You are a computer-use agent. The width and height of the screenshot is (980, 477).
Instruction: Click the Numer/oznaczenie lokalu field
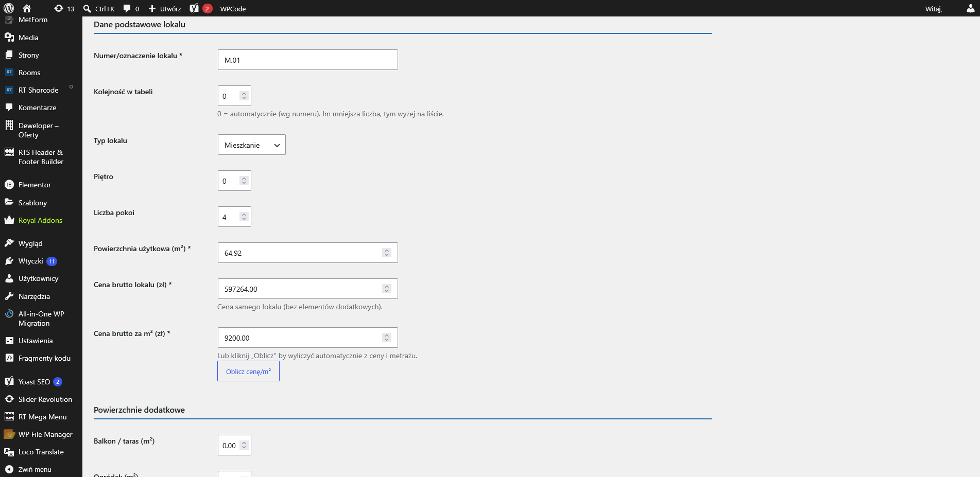[x=307, y=60]
